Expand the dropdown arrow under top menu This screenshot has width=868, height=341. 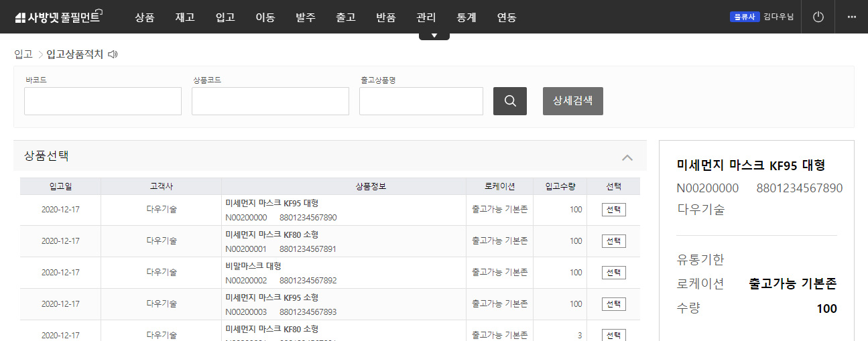434,36
